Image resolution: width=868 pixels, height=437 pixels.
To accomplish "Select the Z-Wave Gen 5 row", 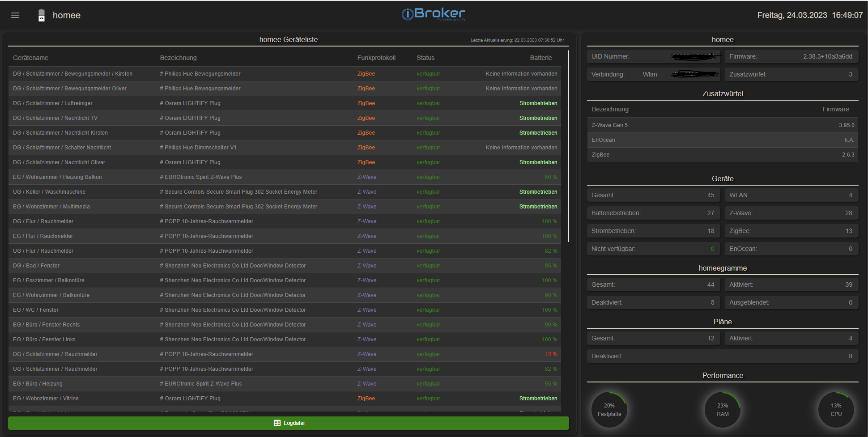I will tap(723, 125).
